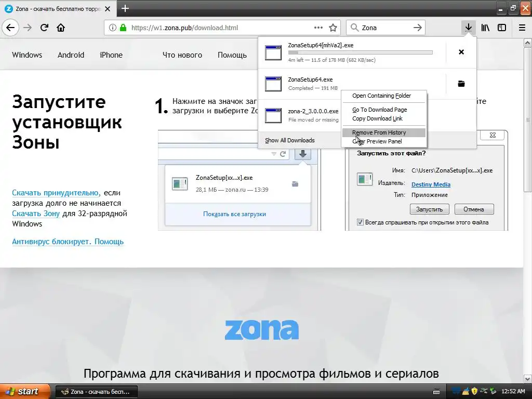The image size is (532, 399).
Task: Click the zona-2_3.0.0.0.exe entry name
Action: pyautogui.click(x=313, y=111)
